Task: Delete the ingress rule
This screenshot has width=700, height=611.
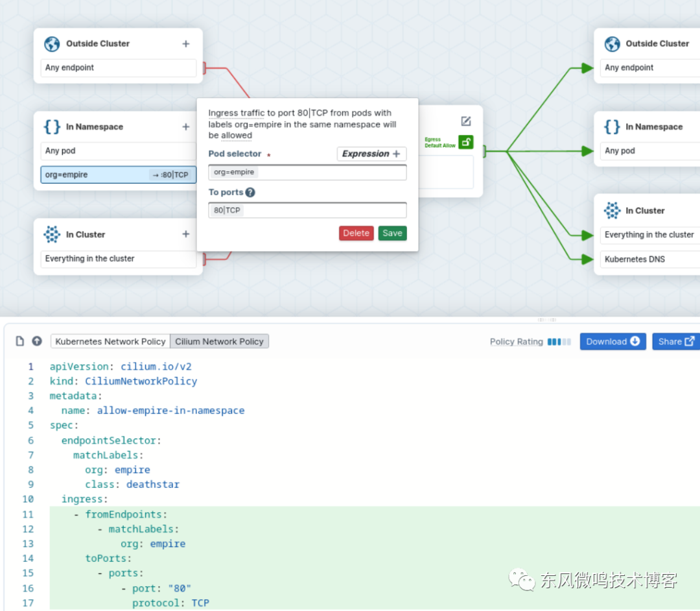Action: click(356, 233)
